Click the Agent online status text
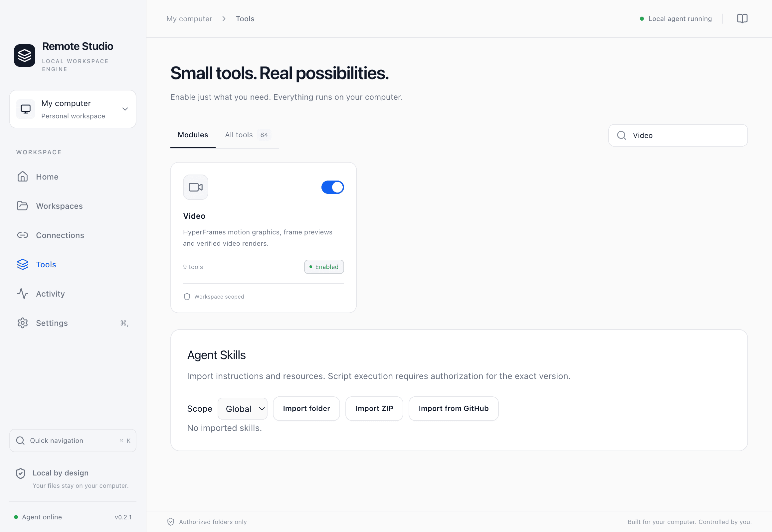 tap(42, 517)
